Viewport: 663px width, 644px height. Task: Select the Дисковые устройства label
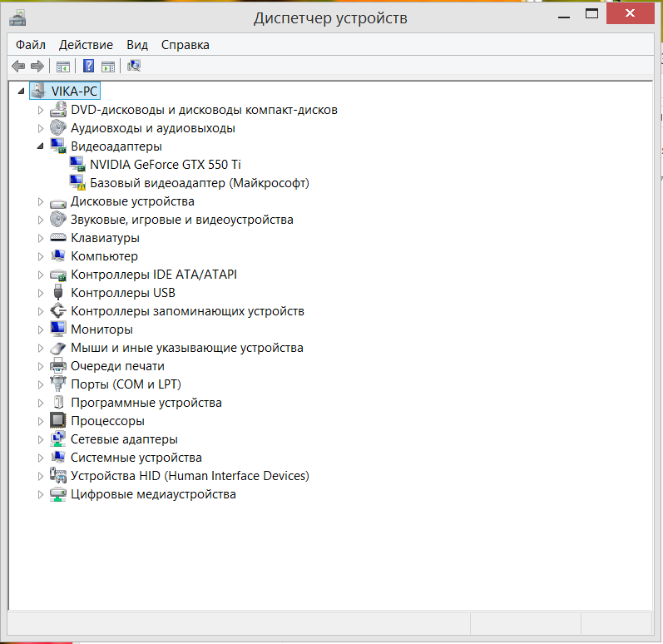click(132, 201)
